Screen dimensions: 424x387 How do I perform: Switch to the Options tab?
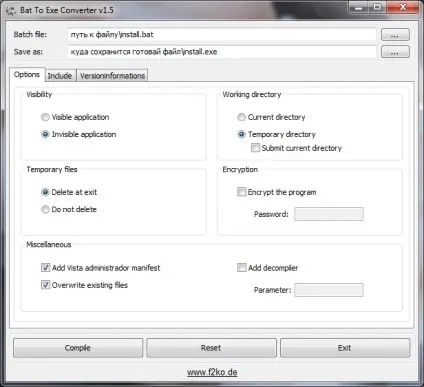coord(27,75)
